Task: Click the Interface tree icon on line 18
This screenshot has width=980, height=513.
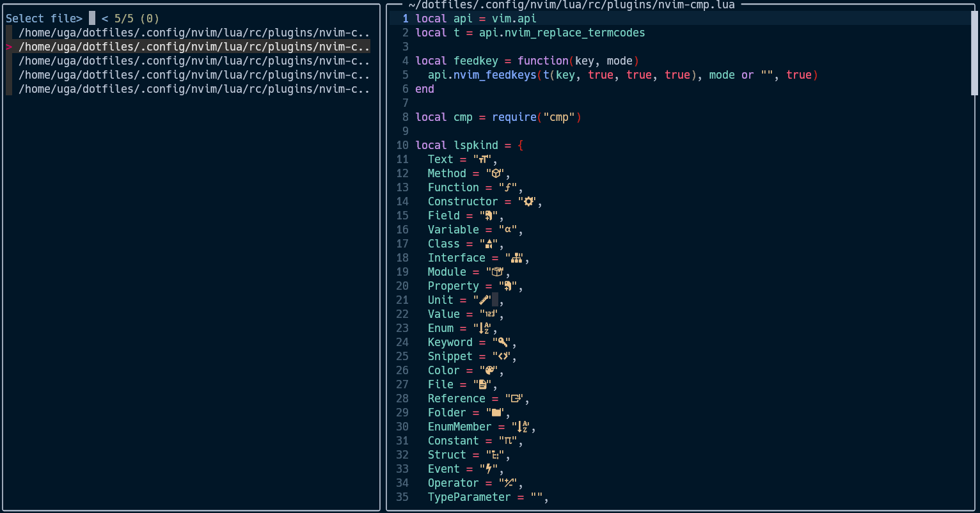Action: pyautogui.click(x=516, y=257)
